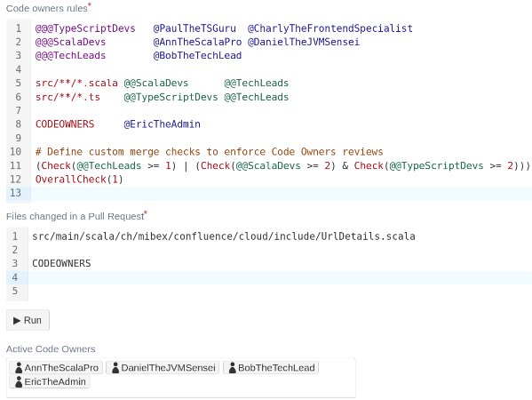Click the @@@TypeScriptDevs group definition
The image size is (532, 400).
pyautogui.click(x=85, y=28)
